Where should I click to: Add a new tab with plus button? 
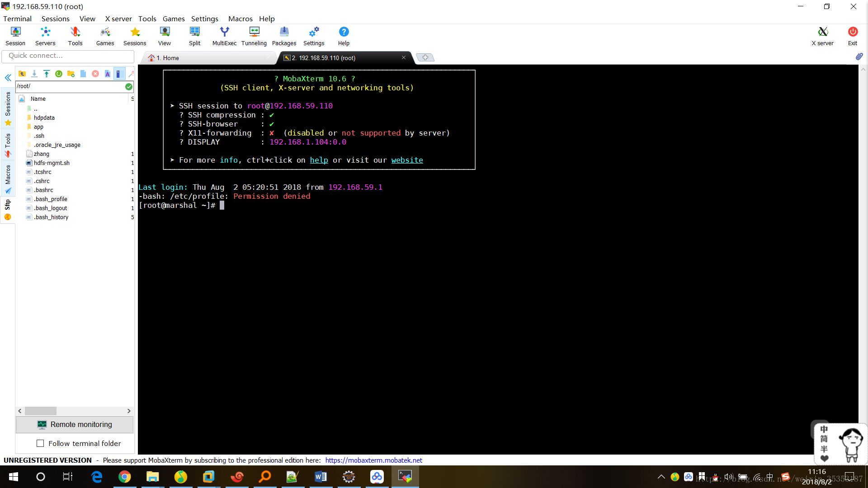tap(425, 57)
